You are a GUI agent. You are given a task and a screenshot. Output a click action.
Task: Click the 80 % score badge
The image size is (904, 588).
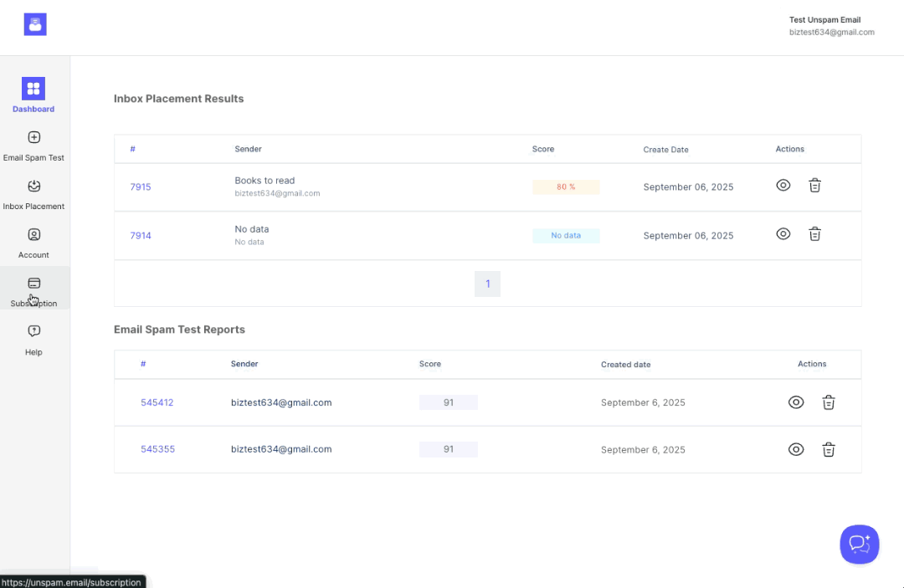tap(566, 187)
